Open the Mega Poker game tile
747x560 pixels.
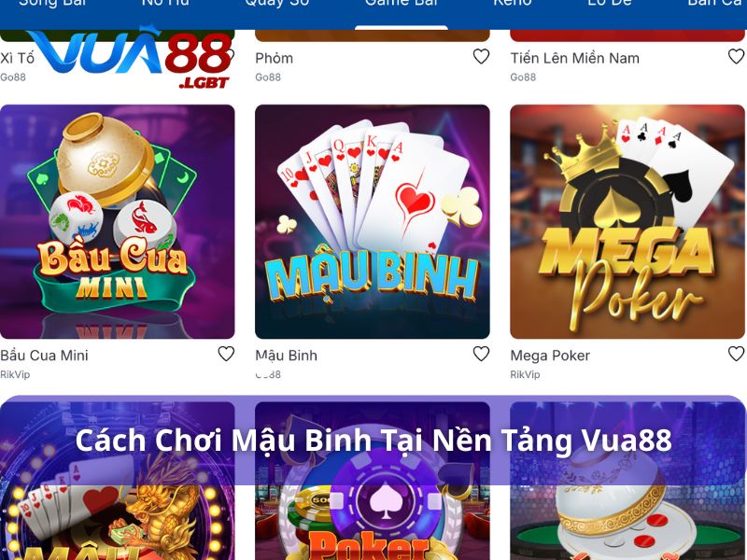pos(627,222)
